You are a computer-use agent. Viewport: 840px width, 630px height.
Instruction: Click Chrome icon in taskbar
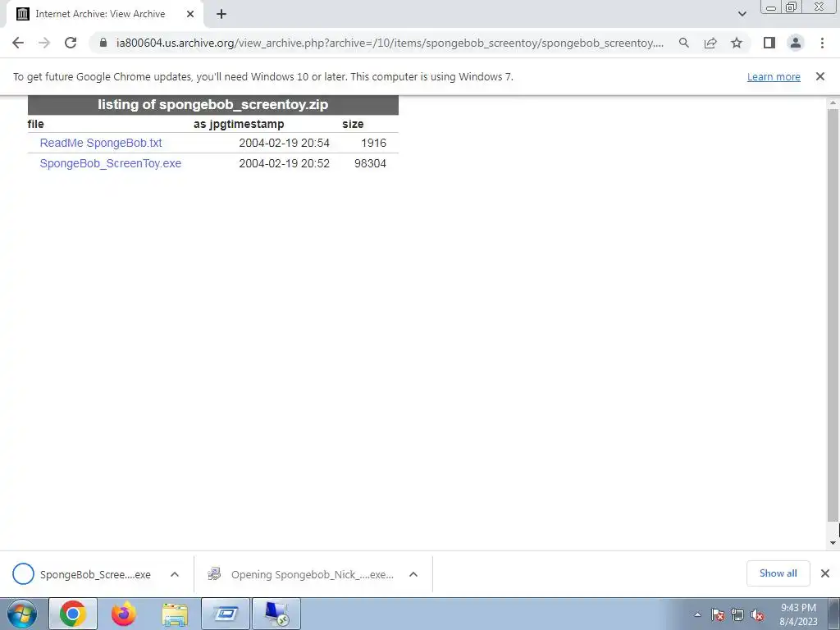73,614
